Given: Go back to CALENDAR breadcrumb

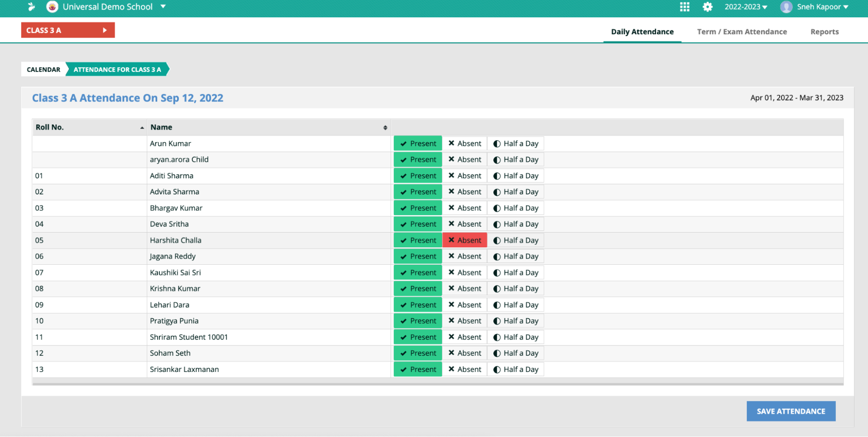Looking at the screenshot, I should click(x=43, y=69).
